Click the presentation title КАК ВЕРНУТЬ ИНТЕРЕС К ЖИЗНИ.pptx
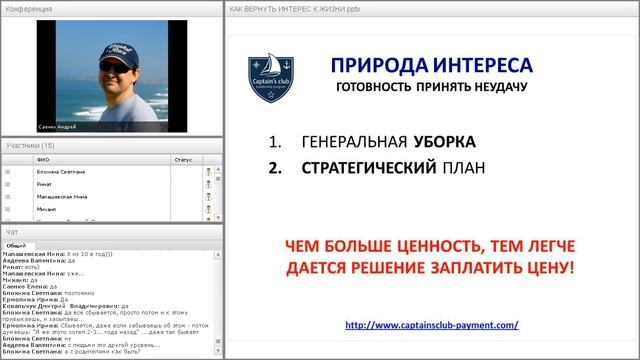640x360 pixels. click(295, 9)
